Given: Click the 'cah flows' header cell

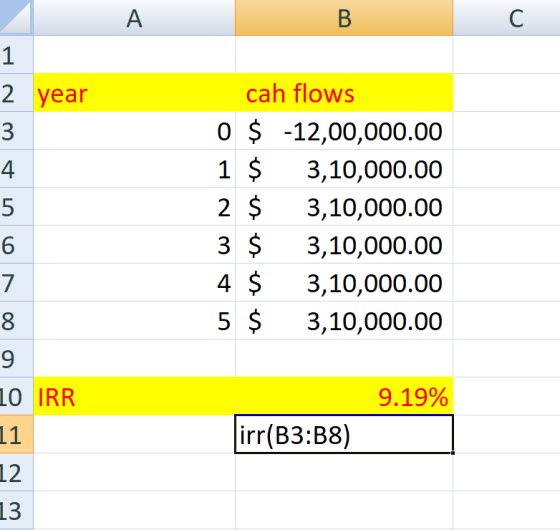Looking at the screenshot, I should (x=344, y=93).
